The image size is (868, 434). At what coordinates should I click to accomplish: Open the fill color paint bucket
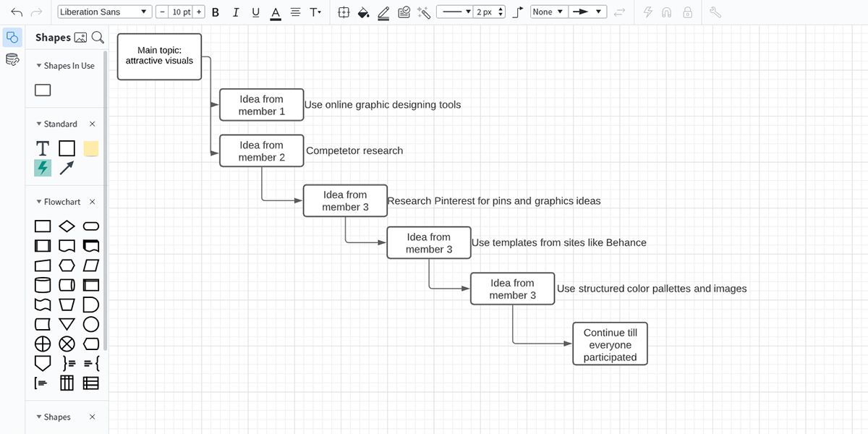click(364, 12)
